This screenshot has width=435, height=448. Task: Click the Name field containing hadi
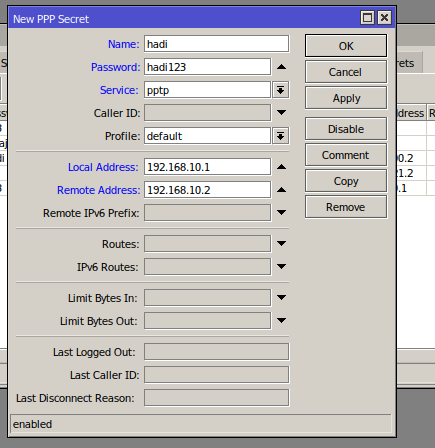coord(216,44)
